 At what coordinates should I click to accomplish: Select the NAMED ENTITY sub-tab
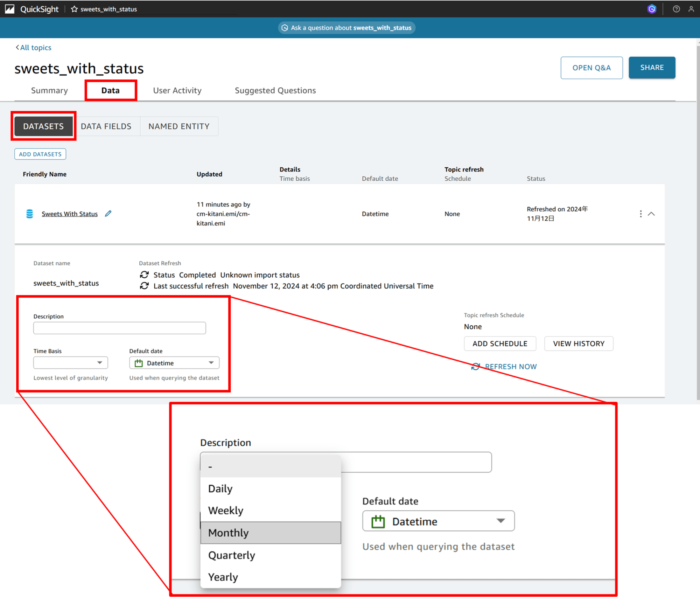click(x=179, y=126)
